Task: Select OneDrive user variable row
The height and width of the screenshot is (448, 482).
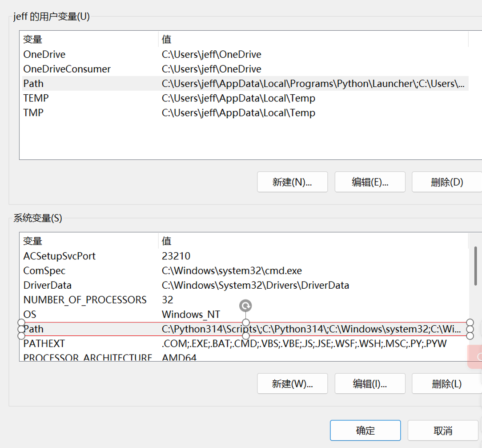Action: click(x=245, y=54)
